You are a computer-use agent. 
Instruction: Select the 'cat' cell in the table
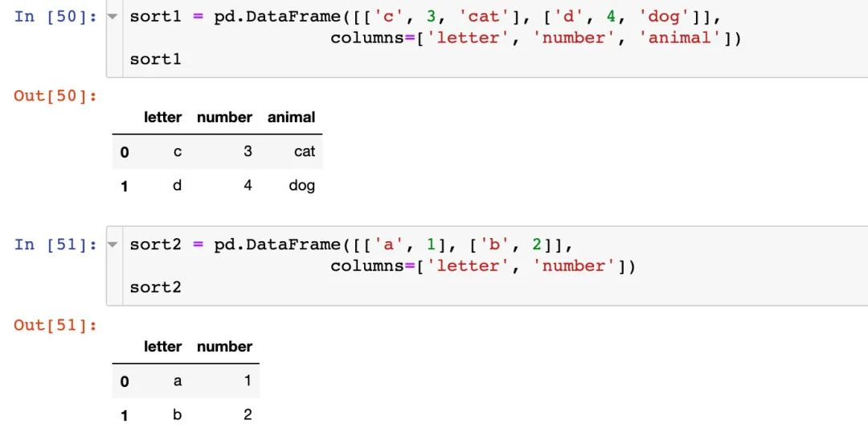pos(304,151)
